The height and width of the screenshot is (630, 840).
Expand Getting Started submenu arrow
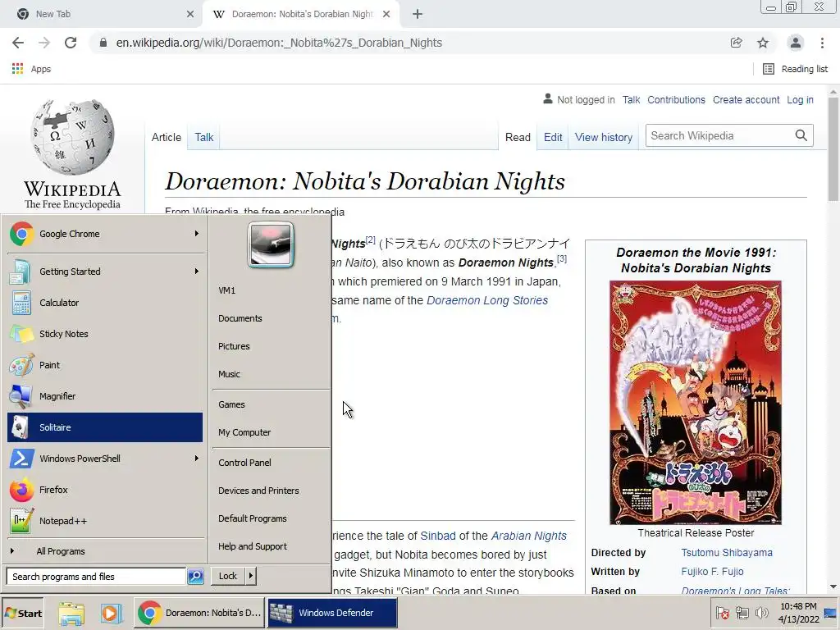click(197, 271)
